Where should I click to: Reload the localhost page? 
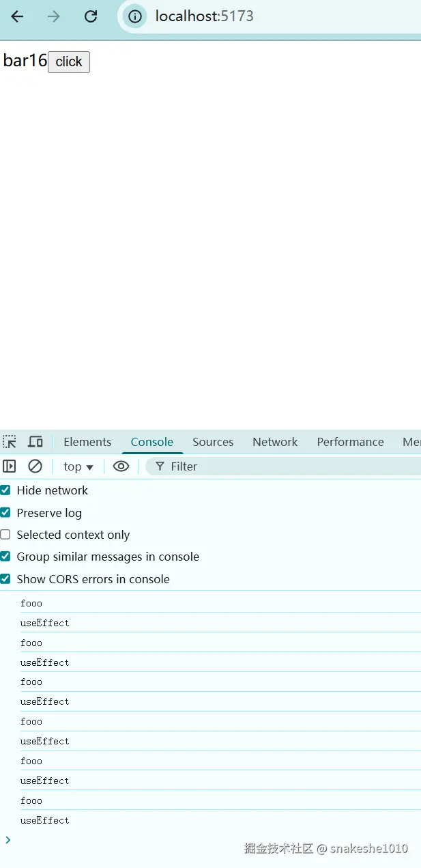[x=91, y=16]
